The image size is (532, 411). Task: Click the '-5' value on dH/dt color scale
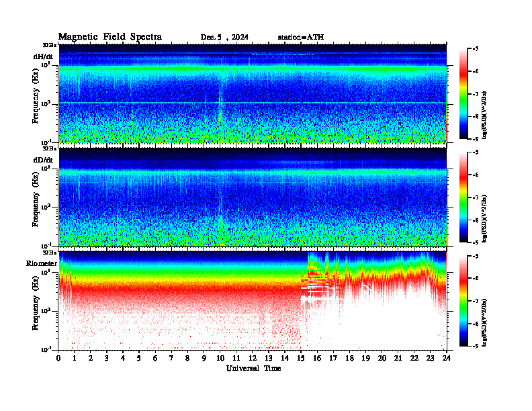(476, 49)
